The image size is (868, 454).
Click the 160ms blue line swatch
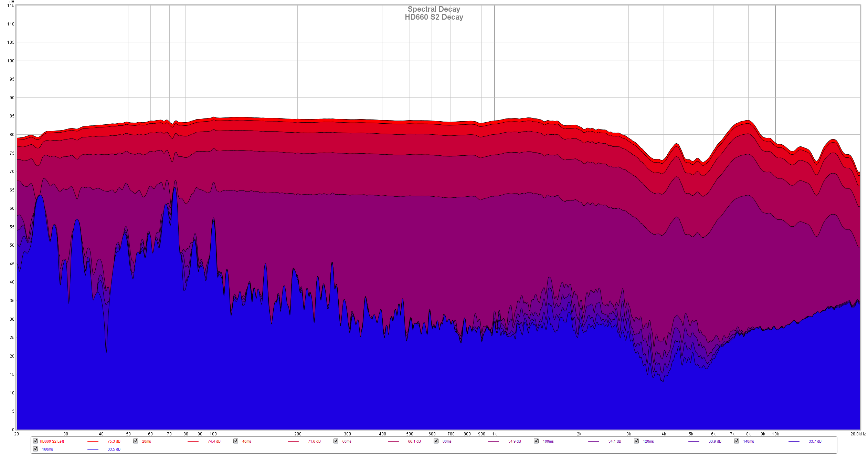tap(93, 449)
